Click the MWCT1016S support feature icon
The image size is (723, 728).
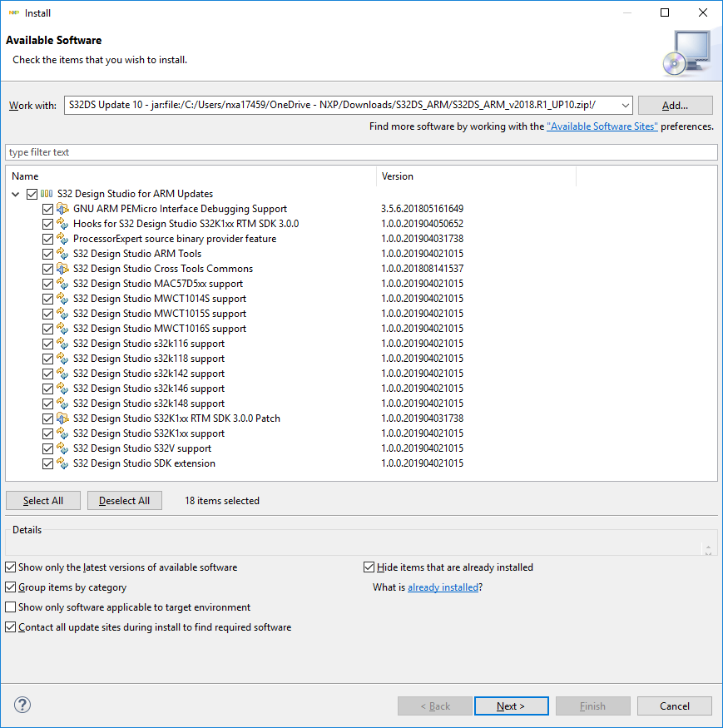(x=62, y=329)
